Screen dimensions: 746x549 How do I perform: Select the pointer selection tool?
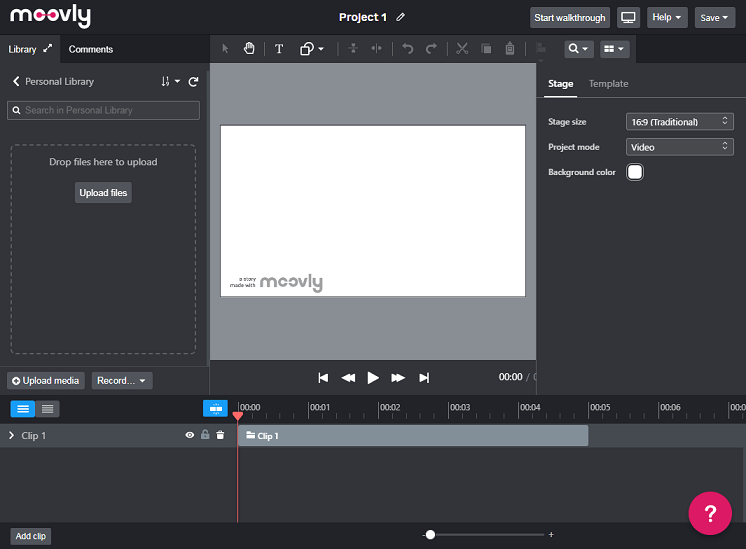point(225,49)
